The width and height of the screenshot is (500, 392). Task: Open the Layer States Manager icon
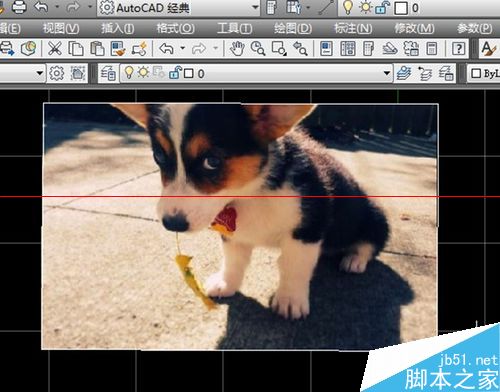pos(446,73)
